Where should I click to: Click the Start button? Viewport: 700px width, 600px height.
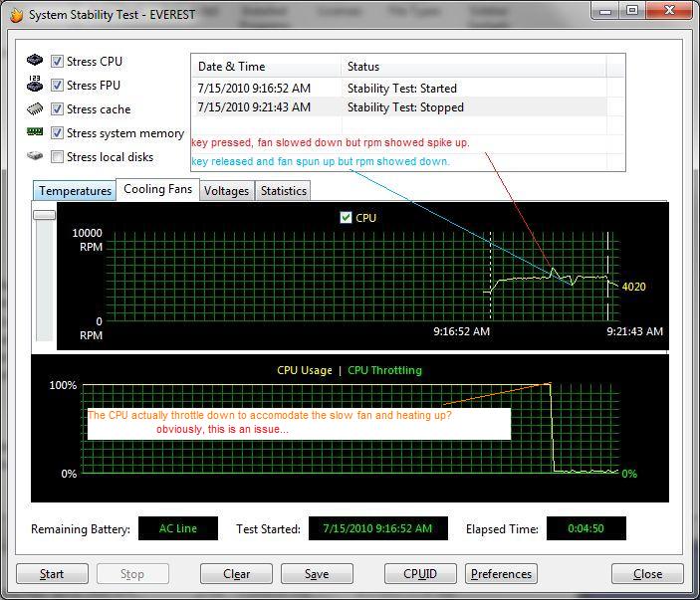pyautogui.click(x=52, y=574)
